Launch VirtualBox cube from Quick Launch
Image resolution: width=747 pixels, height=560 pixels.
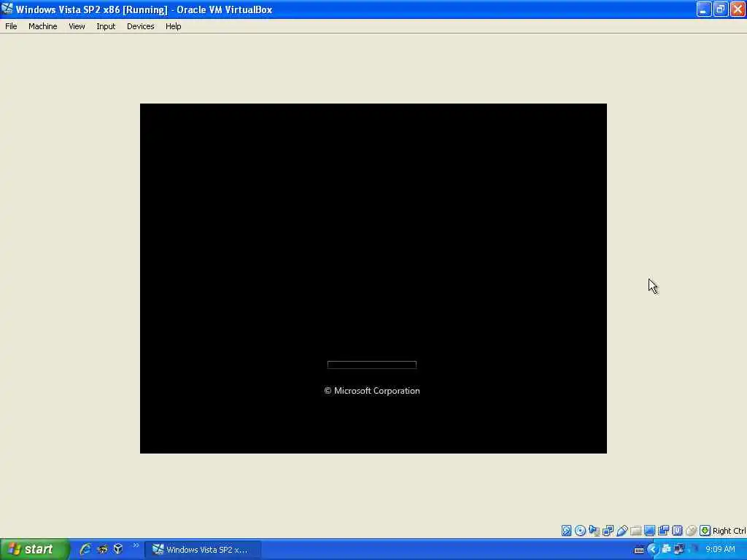click(118, 550)
